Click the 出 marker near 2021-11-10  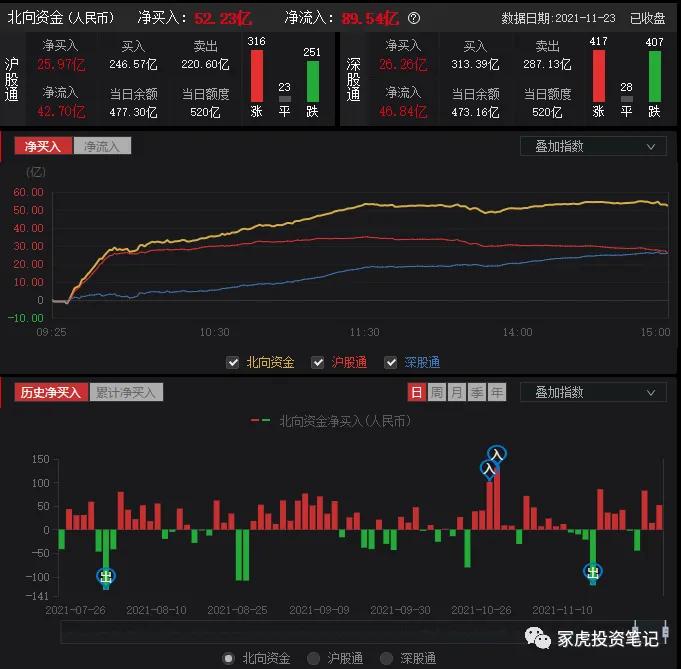tap(593, 572)
